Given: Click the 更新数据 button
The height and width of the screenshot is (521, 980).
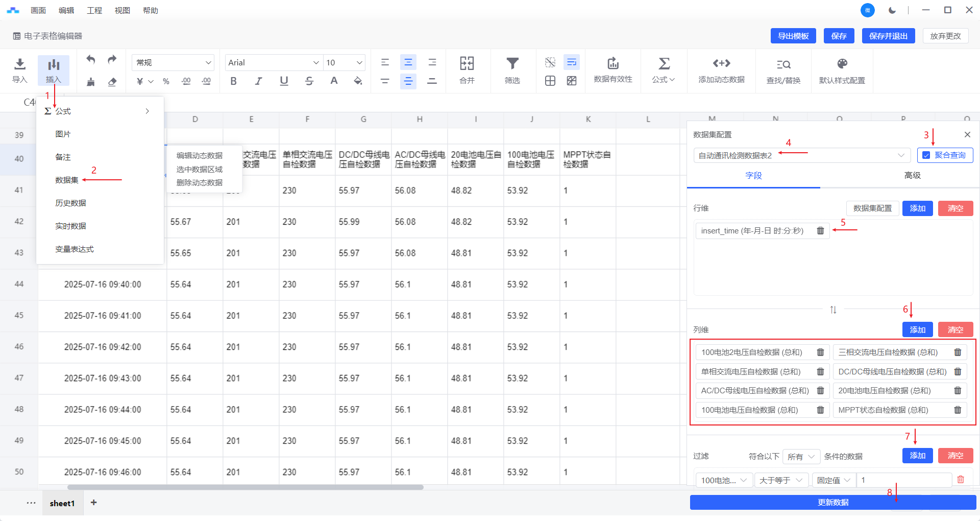Looking at the screenshot, I should 832,502.
